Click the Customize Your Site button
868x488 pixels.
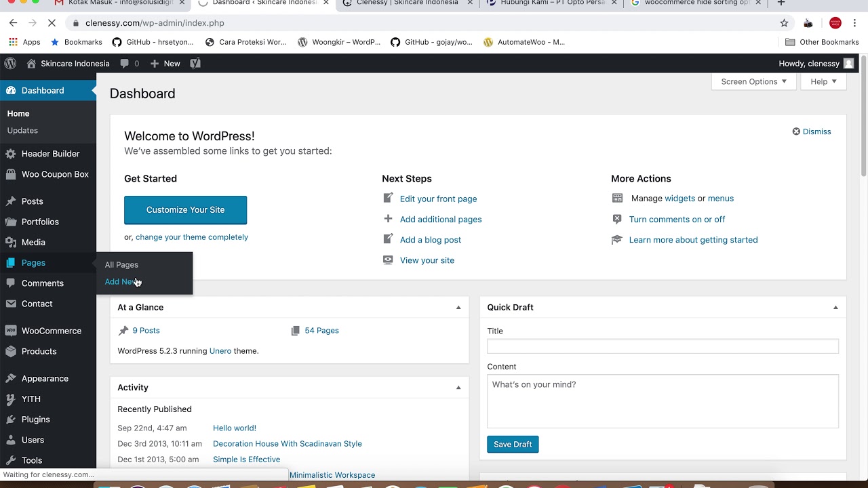coord(185,210)
